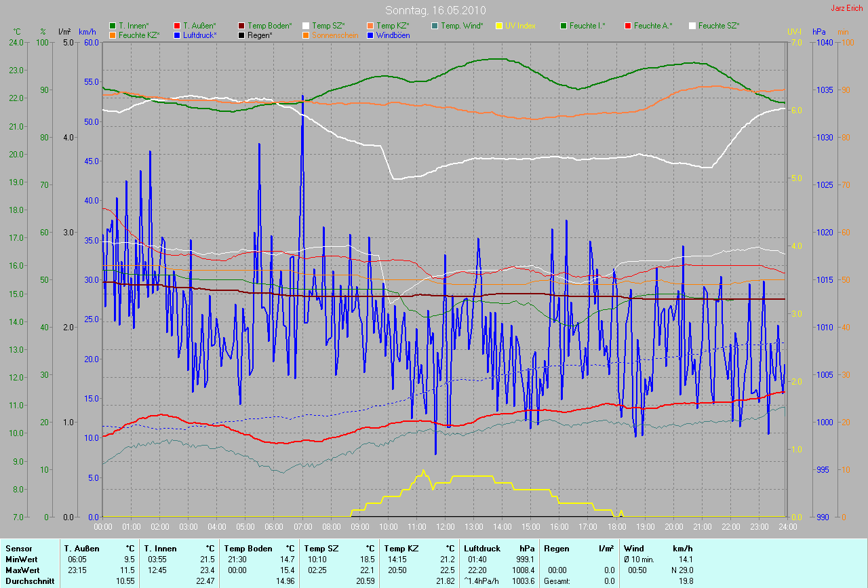Click the Regen* legend label
This screenshot has width=868, height=588.
[260, 35]
